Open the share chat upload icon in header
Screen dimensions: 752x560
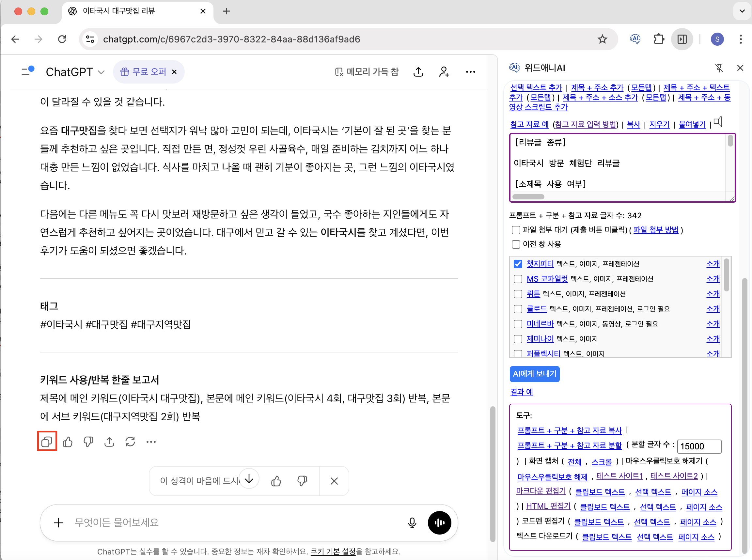[x=418, y=72]
